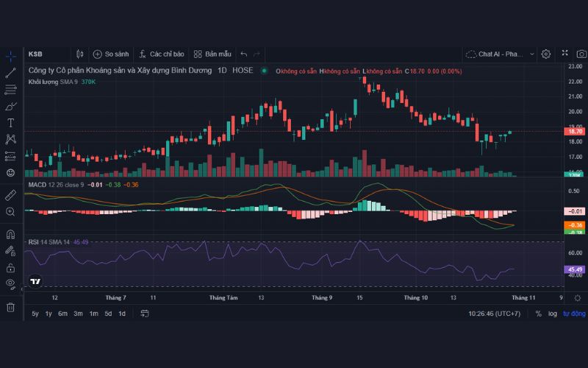
Task: Click the KSB symbol search field
Action: click(x=44, y=54)
